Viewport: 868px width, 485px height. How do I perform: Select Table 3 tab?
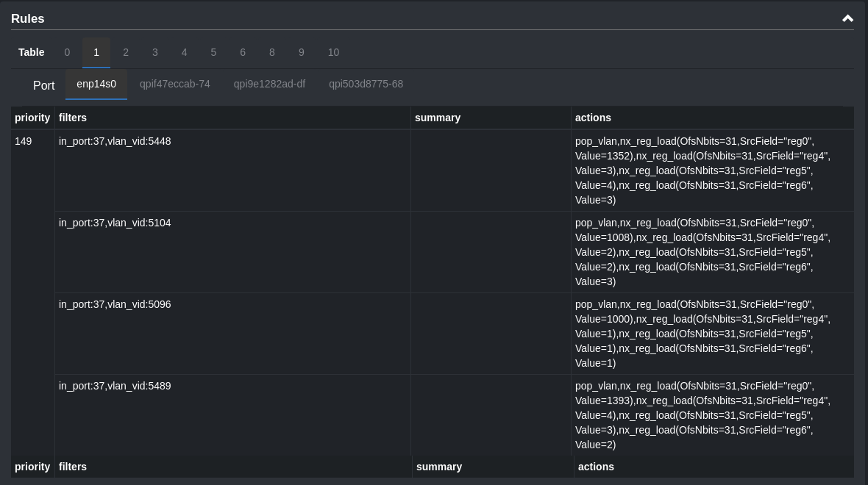coord(155,52)
